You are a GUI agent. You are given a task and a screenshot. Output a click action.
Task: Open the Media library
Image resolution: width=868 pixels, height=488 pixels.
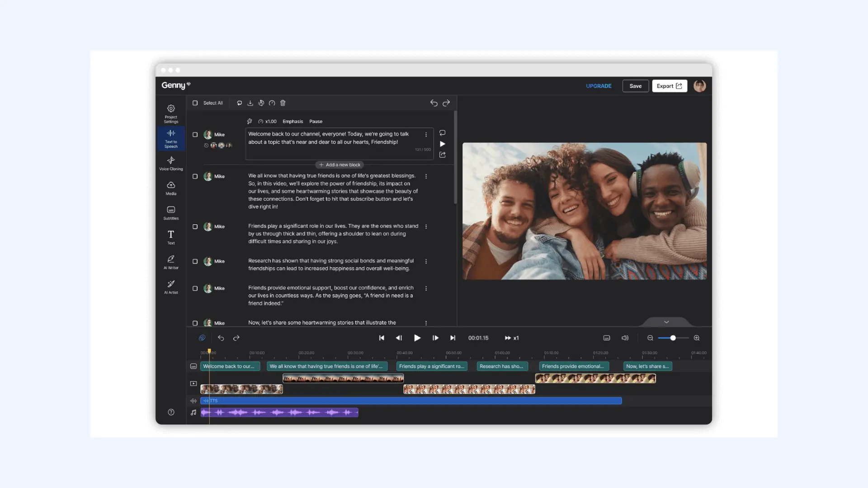point(171,188)
